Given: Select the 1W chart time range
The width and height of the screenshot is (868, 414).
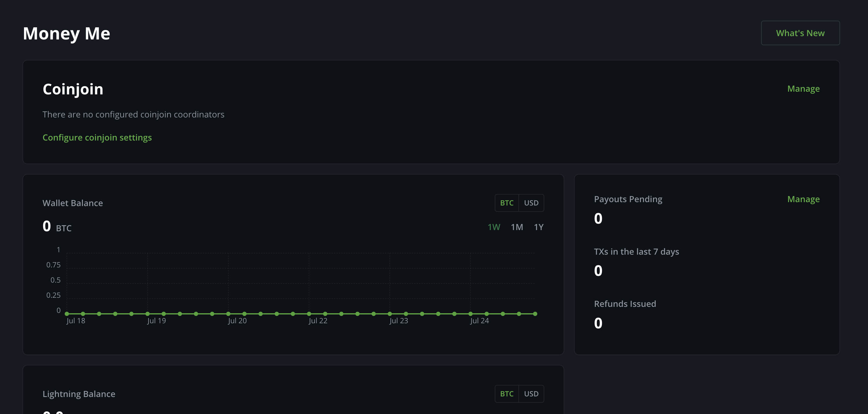Looking at the screenshot, I should click(x=494, y=227).
